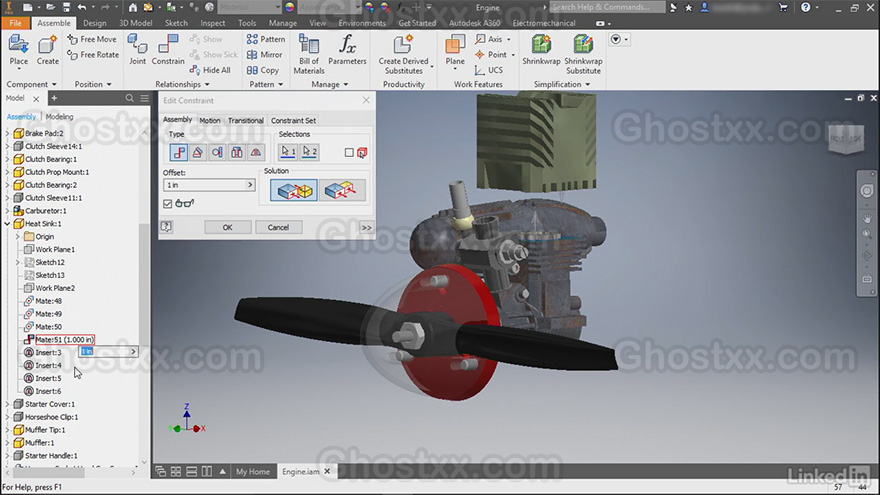The image size is (880, 495).
Task: Expand the dialog with the >> button
Action: pos(366,227)
